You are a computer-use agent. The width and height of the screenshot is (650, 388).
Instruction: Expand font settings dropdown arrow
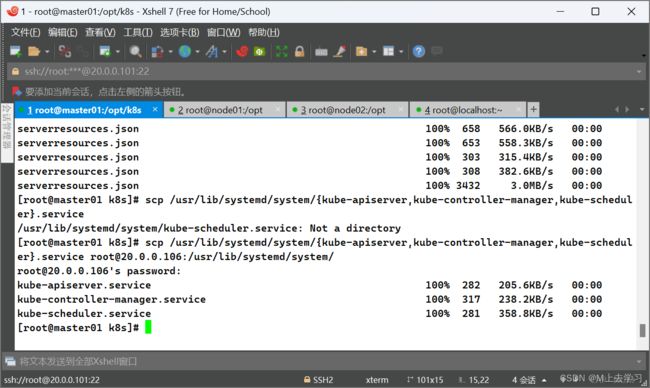224,52
